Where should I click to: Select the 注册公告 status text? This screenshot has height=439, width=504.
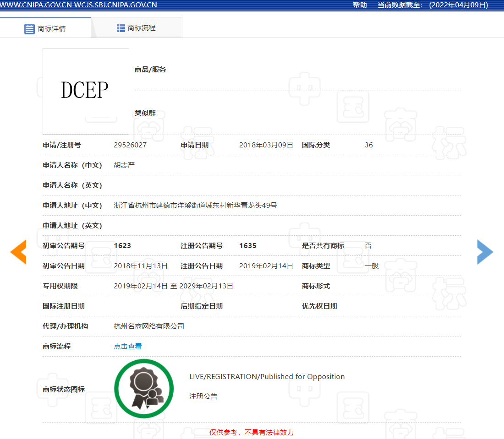tap(203, 396)
